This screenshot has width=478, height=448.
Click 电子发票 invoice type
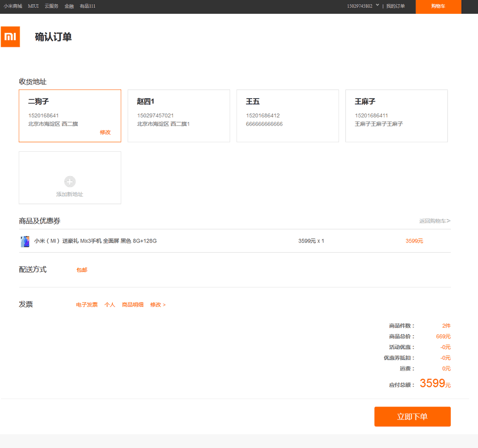(87, 305)
